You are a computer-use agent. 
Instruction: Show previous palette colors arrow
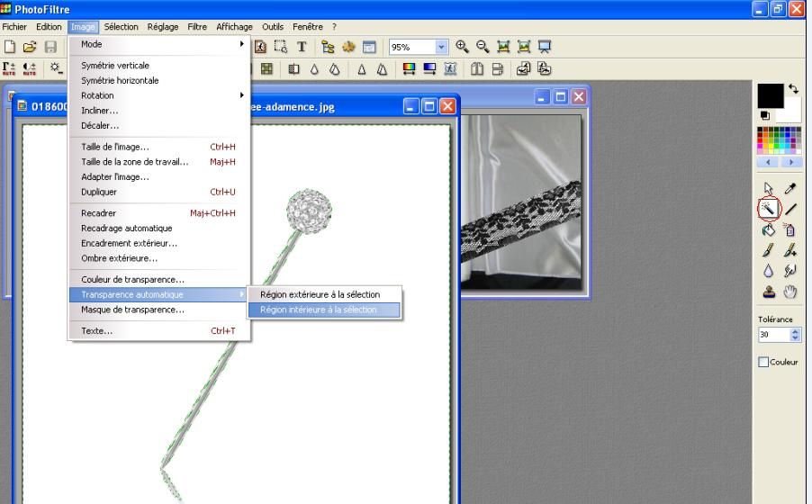(768, 162)
